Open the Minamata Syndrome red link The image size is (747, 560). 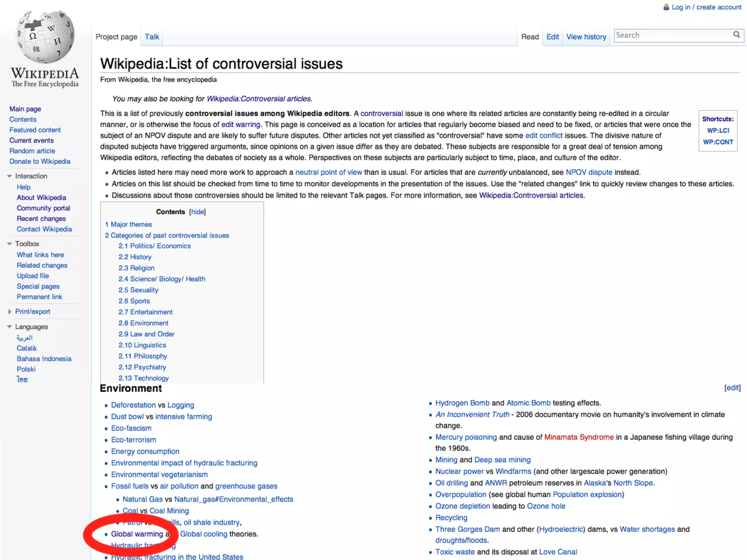579,437
